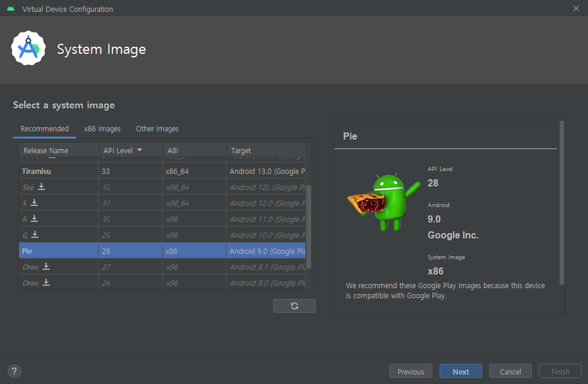Click the disabled Finish button
588x384 pixels.
coord(560,371)
